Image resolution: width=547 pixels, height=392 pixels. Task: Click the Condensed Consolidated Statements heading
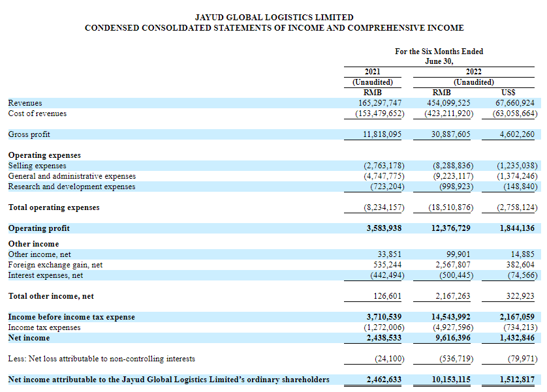(x=274, y=28)
